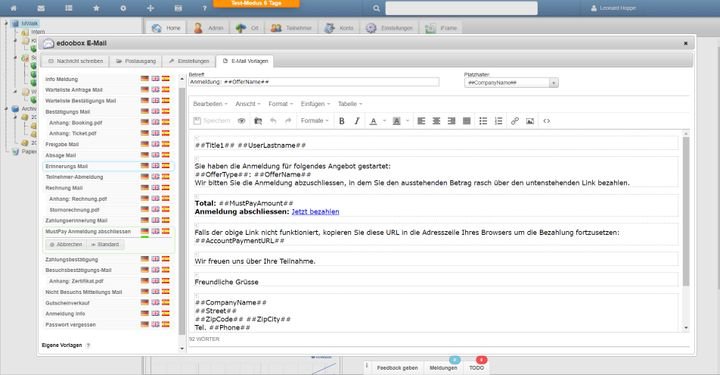Undo the last edit in editor
Screen dimensions: 720x375
[273, 121]
